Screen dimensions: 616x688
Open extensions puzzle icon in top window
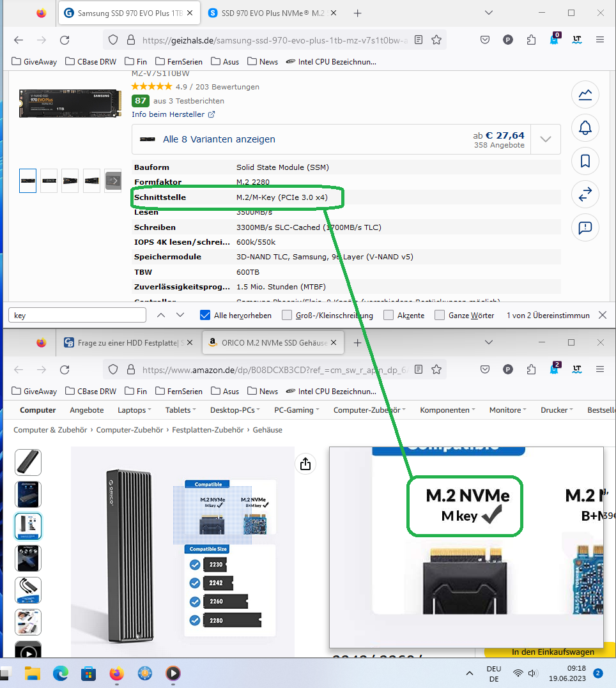coord(531,40)
